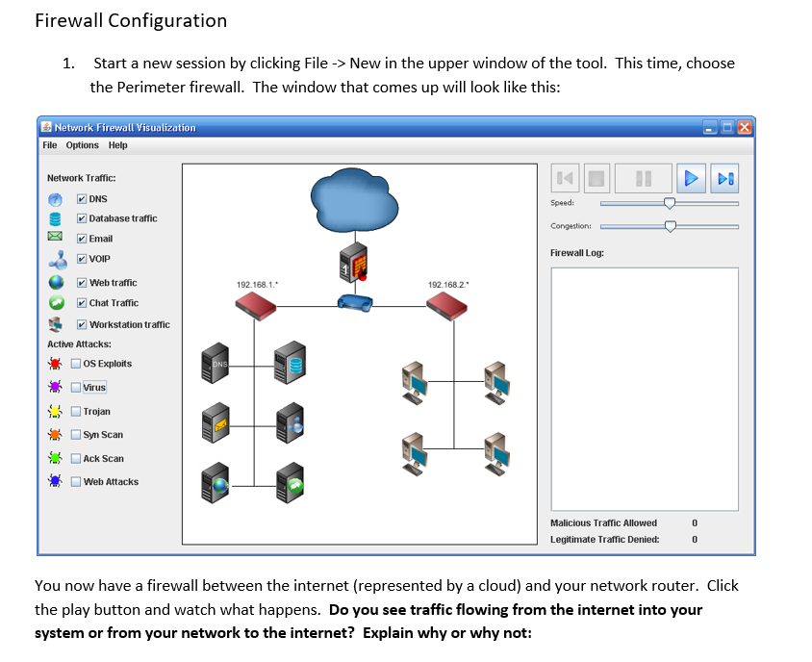Click the Step Forward playback button
This screenshot has height=662, width=812.
723,178
